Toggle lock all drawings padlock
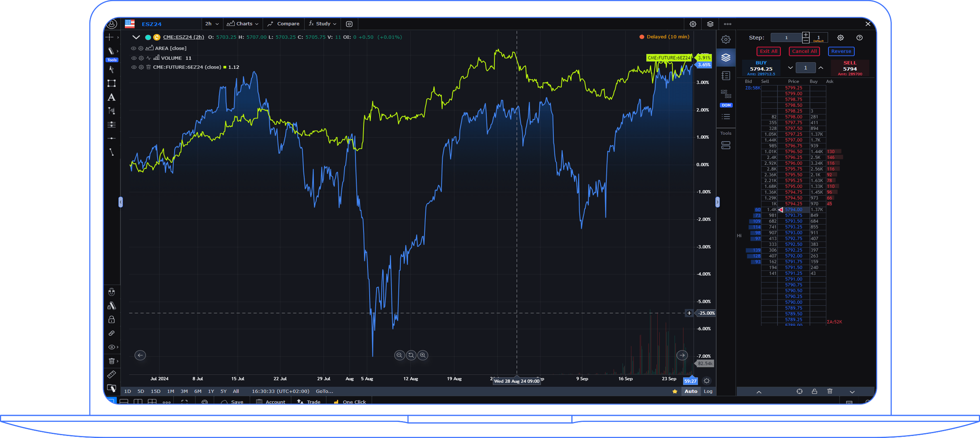The height and width of the screenshot is (438, 980). coord(112,320)
